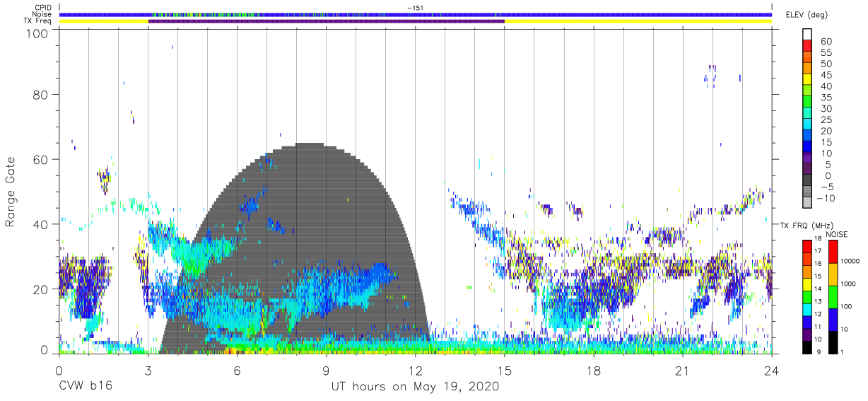Click the 20 tick on the Range Gate axis
Image resolution: width=868 pixels, height=401 pixels.
tap(41, 289)
